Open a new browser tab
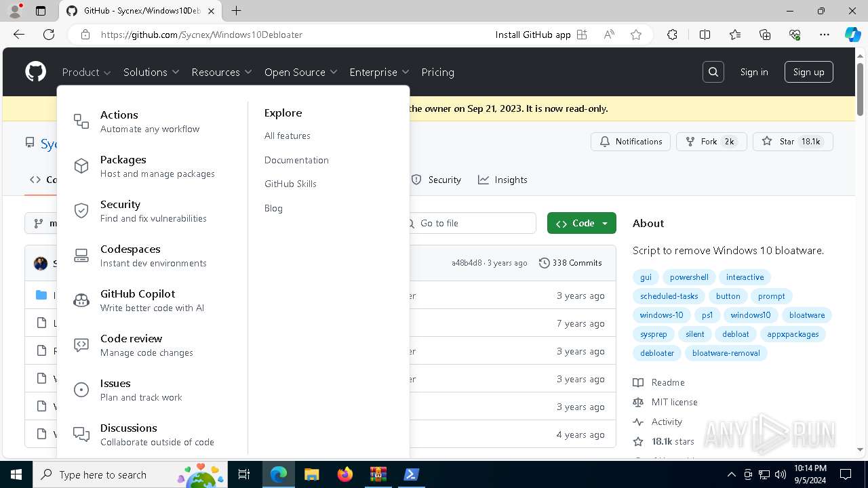The width and height of the screenshot is (868, 488). click(236, 11)
